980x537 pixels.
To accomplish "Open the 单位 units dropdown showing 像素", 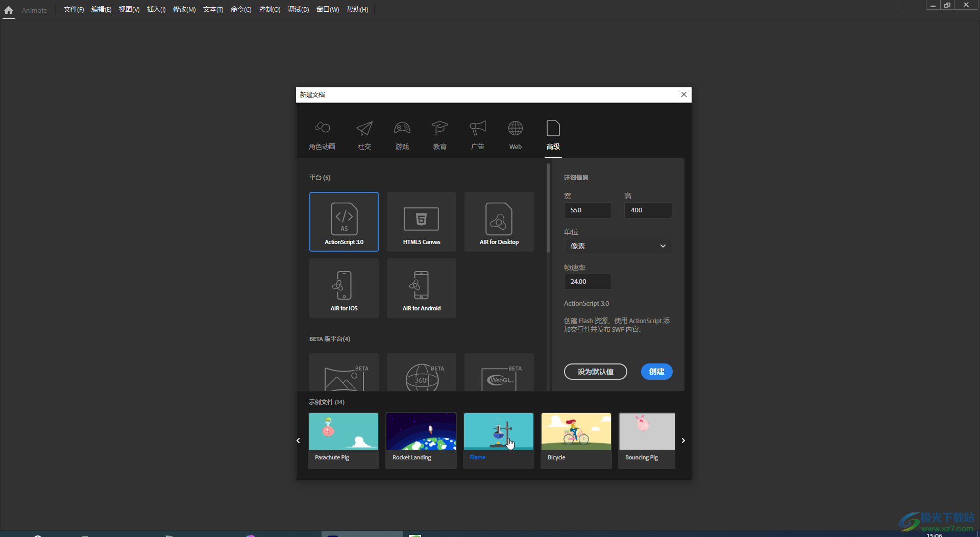I will [618, 246].
